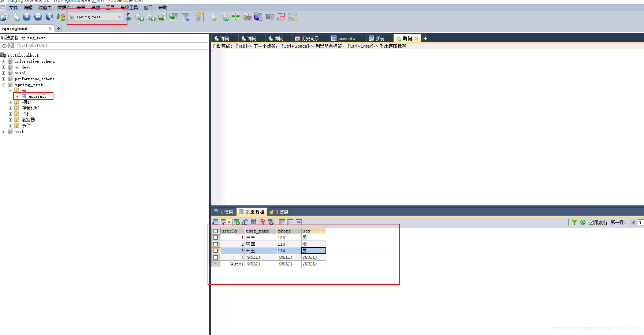Expand the mysql database node

(4, 73)
